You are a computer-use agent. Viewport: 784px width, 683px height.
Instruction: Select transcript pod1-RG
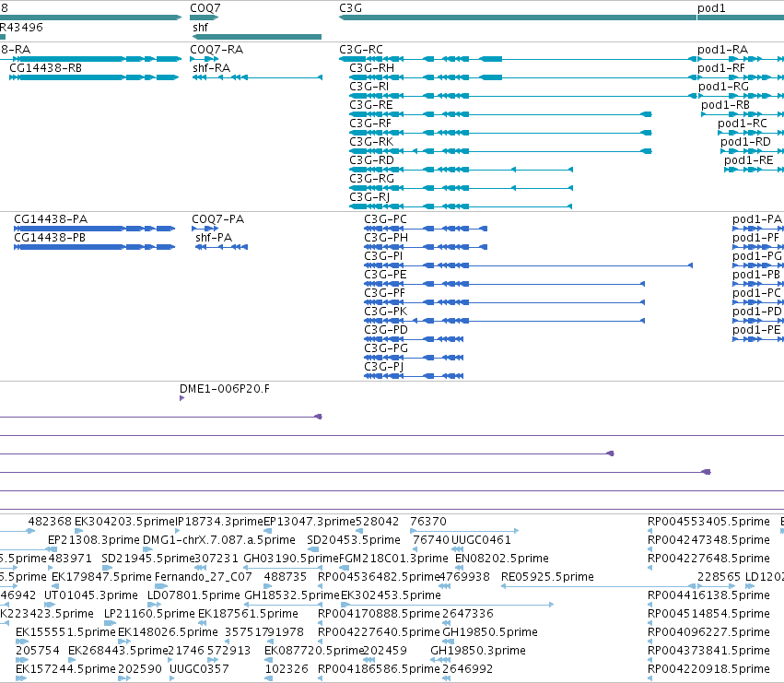(723, 87)
